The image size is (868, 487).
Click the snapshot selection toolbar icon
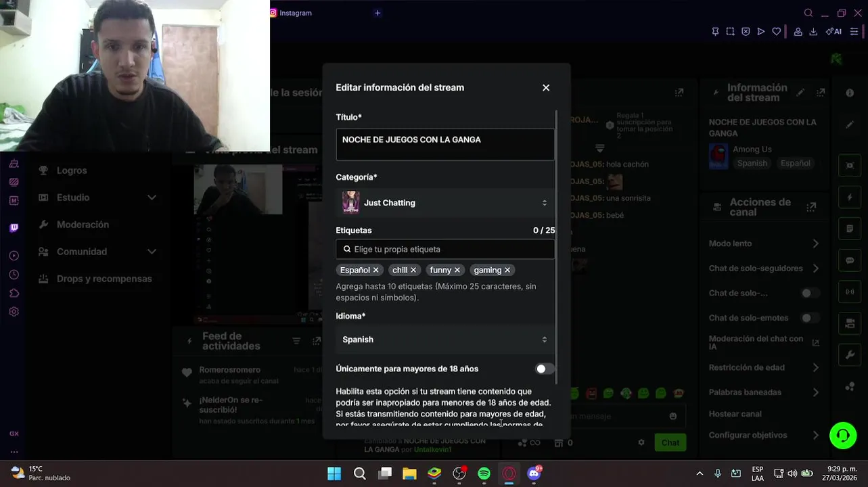[x=730, y=32]
